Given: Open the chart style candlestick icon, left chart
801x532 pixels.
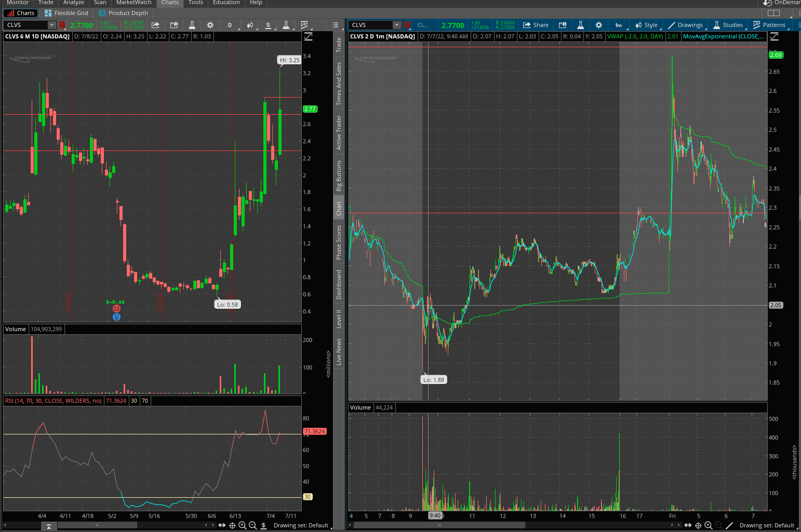Looking at the screenshot, I should tap(250, 25).
